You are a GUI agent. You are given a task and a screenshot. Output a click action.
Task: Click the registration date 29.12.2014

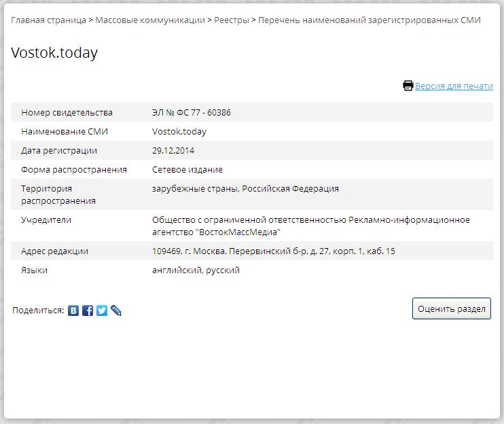coord(173,150)
